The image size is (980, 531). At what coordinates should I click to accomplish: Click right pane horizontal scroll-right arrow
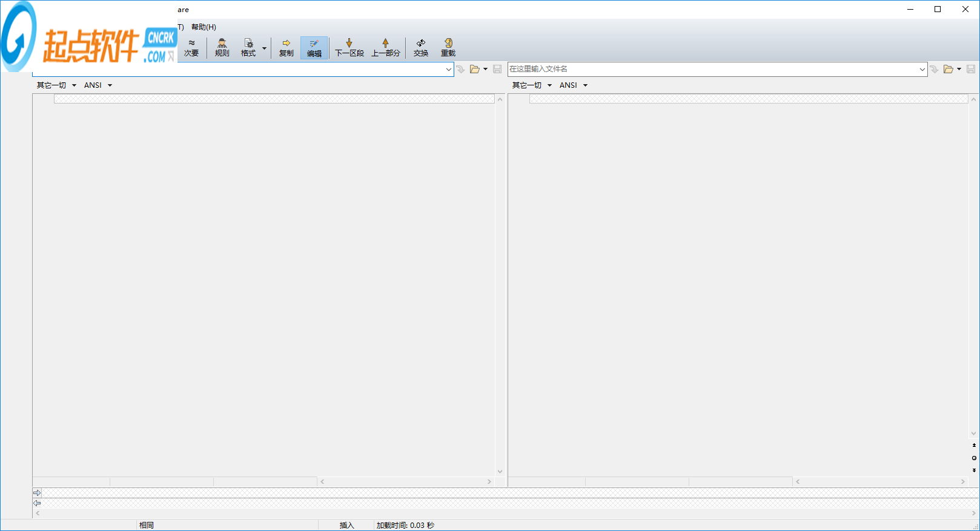963,481
